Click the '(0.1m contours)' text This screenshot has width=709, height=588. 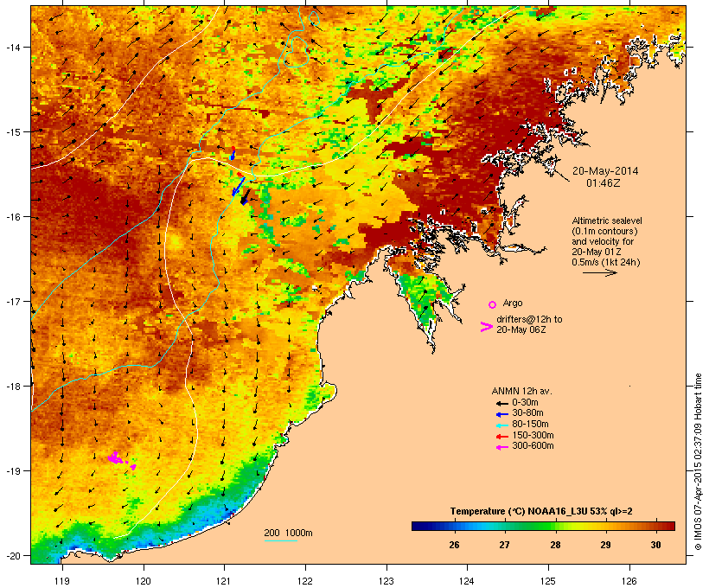[605, 231]
